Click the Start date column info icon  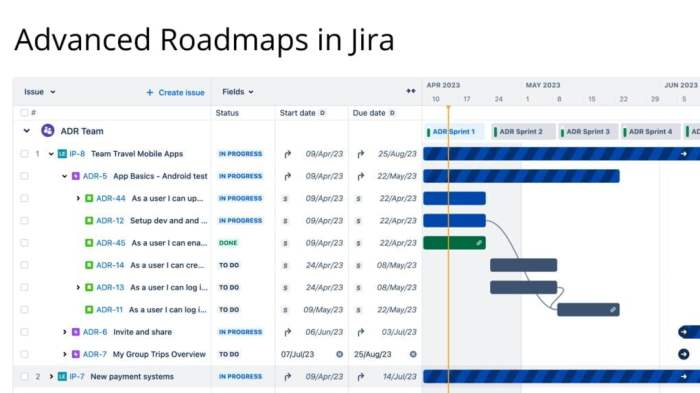tap(322, 113)
